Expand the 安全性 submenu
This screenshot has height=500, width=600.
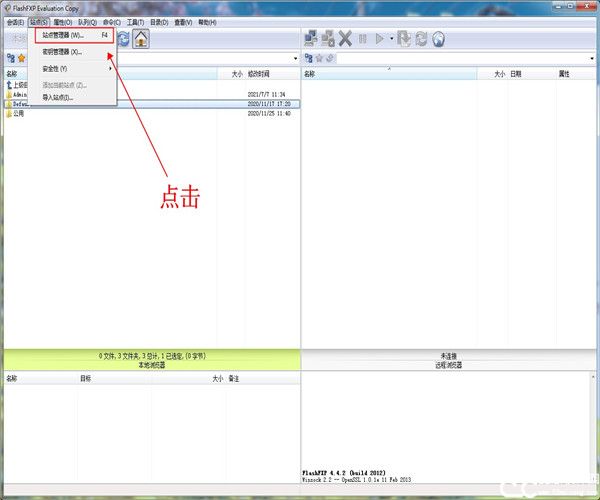(76, 68)
